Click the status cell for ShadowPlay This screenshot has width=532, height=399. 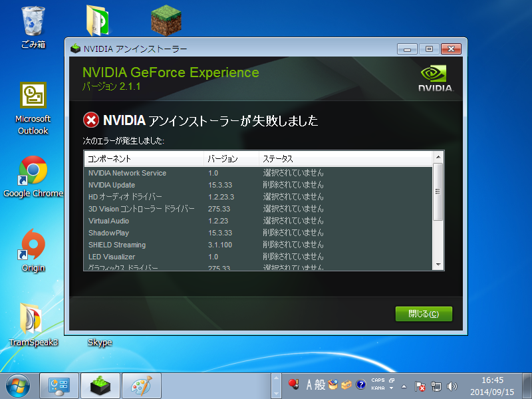click(293, 233)
